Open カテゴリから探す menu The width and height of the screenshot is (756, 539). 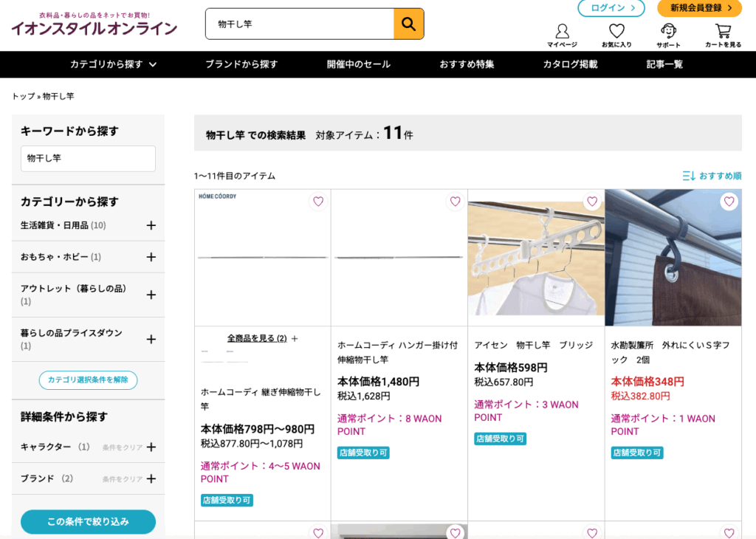pyautogui.click(x=113, y=64)
